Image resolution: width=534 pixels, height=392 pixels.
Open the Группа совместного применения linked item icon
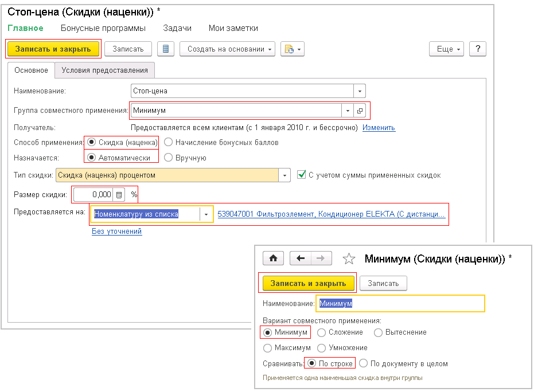(x=360, y=111)
